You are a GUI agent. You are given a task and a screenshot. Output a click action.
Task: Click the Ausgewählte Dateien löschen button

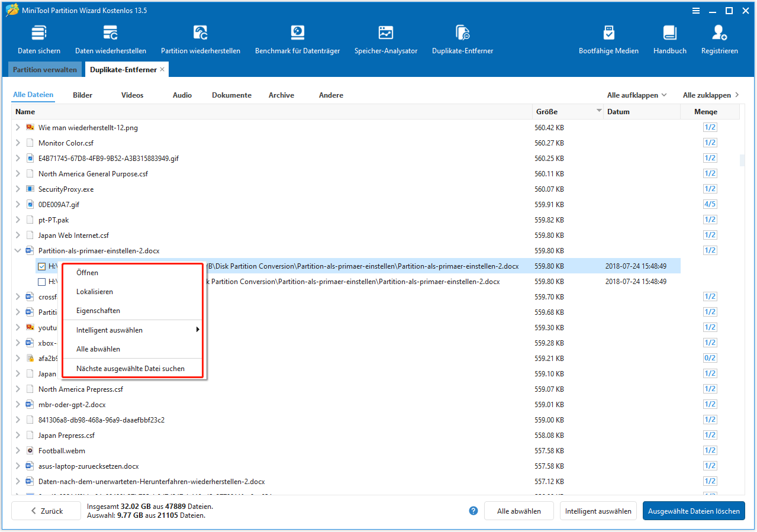(694, 511)
